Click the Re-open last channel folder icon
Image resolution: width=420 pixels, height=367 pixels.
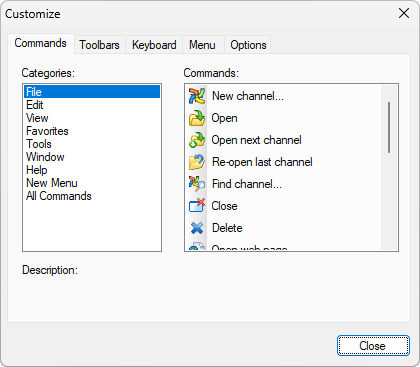click(197, 162)
